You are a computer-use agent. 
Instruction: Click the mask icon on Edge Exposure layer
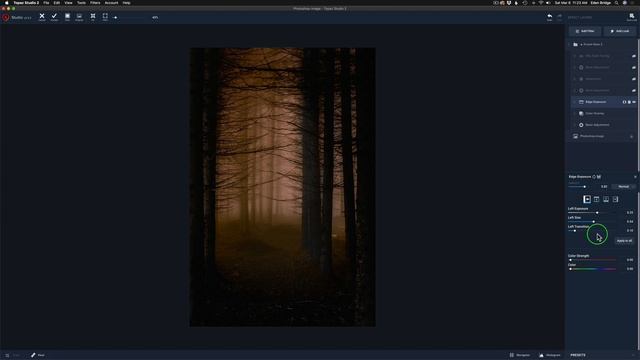[624, 102]
